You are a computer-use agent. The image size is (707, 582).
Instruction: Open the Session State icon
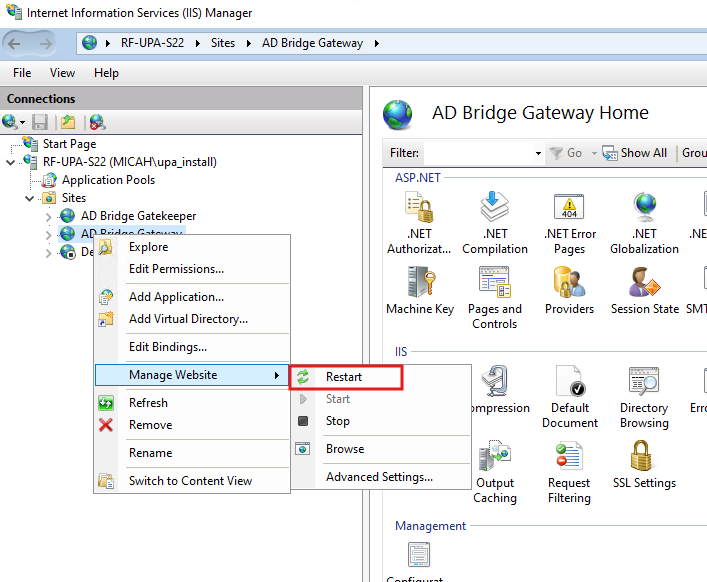(x=643, y=286)
